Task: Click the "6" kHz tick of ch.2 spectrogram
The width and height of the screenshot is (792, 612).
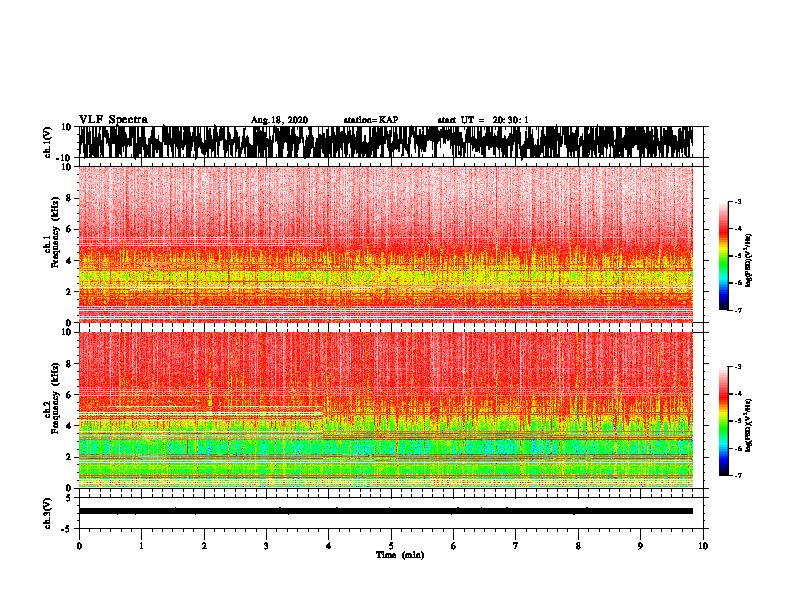Action: tap(69, 394)
